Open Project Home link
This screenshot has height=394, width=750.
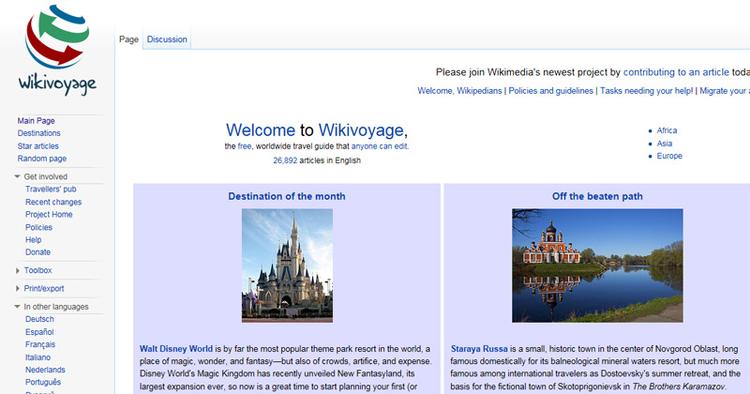49,214
